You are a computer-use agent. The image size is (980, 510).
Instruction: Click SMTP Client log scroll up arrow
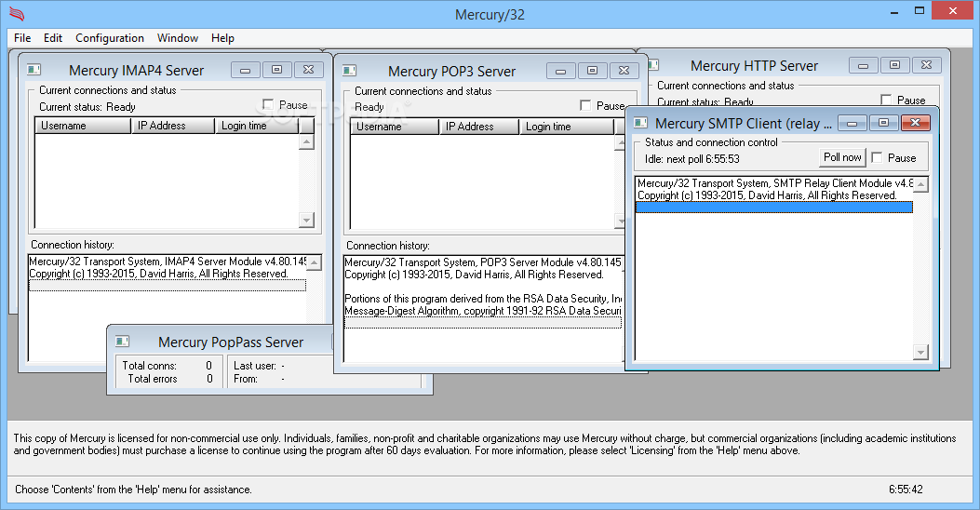(920, 184)
